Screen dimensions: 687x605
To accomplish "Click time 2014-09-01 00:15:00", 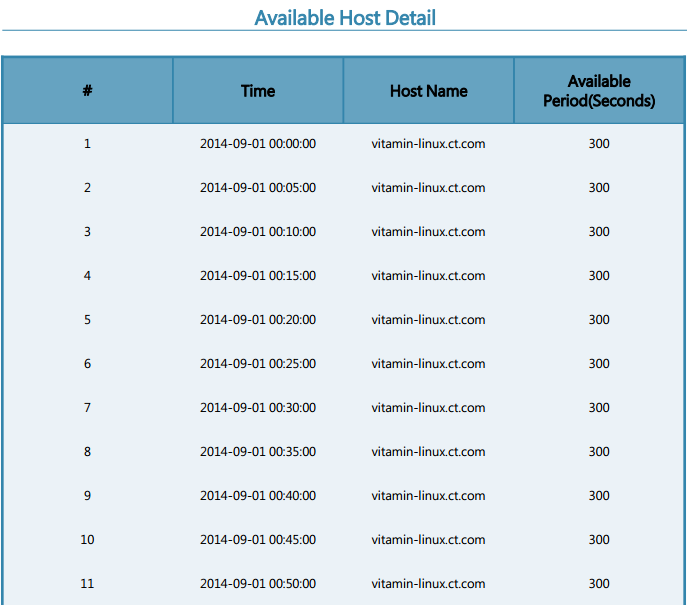I will tap(258, 276).
